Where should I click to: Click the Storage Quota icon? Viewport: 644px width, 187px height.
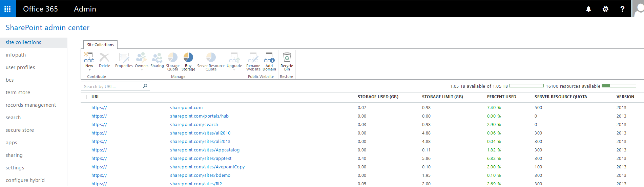[173, 57]
